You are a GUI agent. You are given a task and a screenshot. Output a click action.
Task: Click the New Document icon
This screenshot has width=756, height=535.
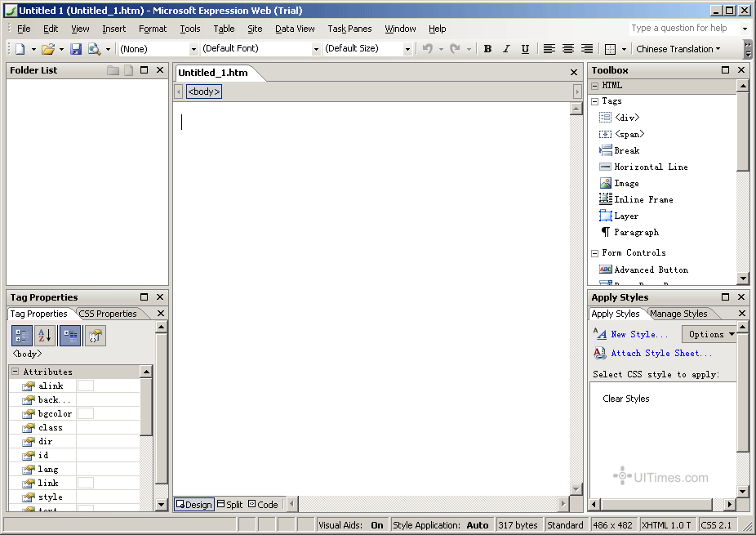[x=20, y=49]
